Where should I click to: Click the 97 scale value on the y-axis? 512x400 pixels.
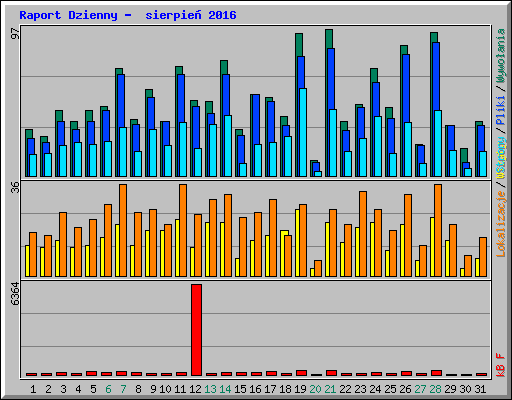tap(15, 33)
